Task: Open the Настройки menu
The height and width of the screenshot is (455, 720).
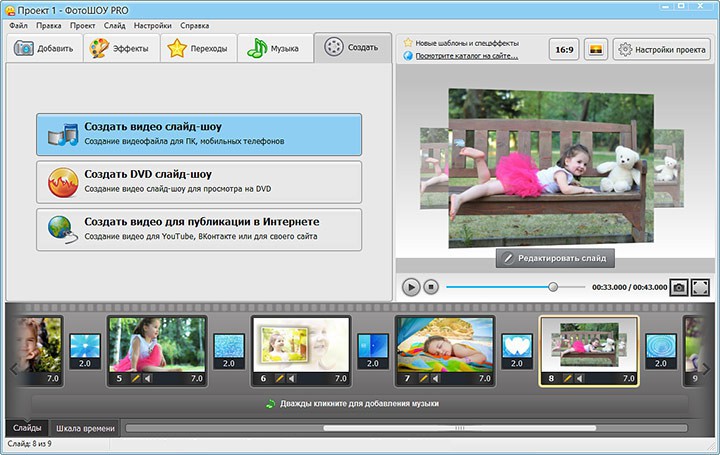Action: (153, 26)
